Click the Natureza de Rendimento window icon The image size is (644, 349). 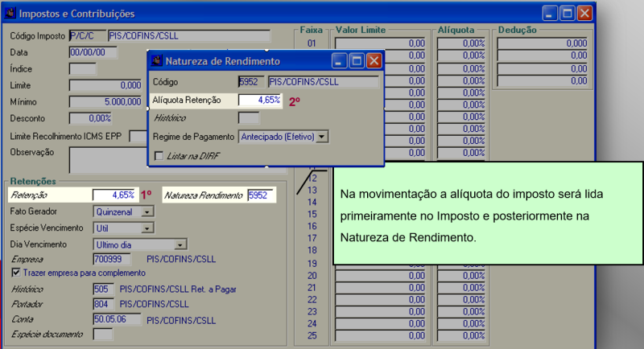click(156, 61)
